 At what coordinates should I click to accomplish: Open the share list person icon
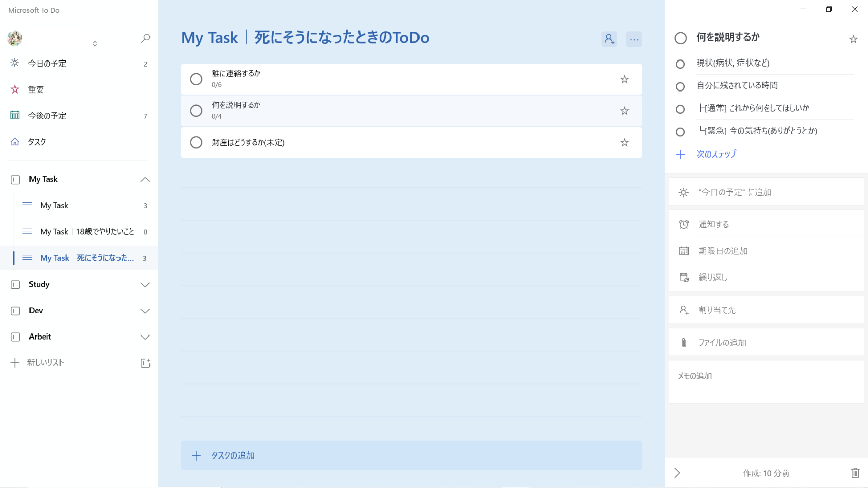click(x=609, y=39)
